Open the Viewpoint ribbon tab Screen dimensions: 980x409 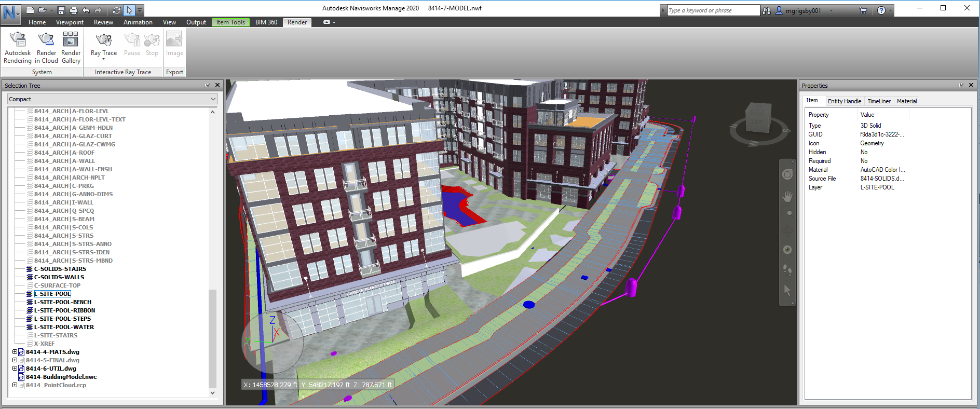[x=70, y=22]
